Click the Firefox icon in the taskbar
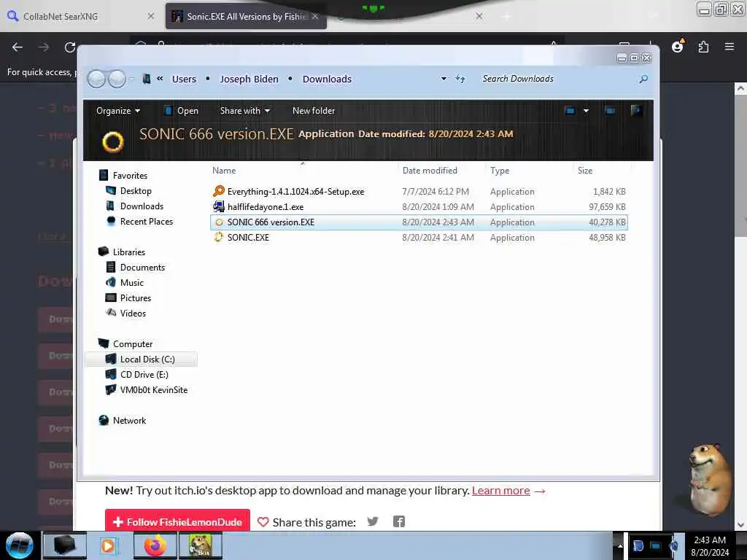 (155, 545)
